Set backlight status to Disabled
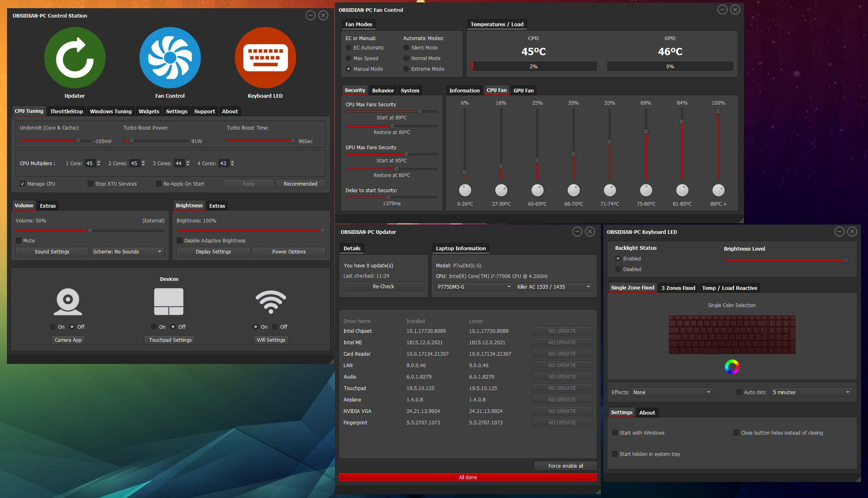 point(618,269)
